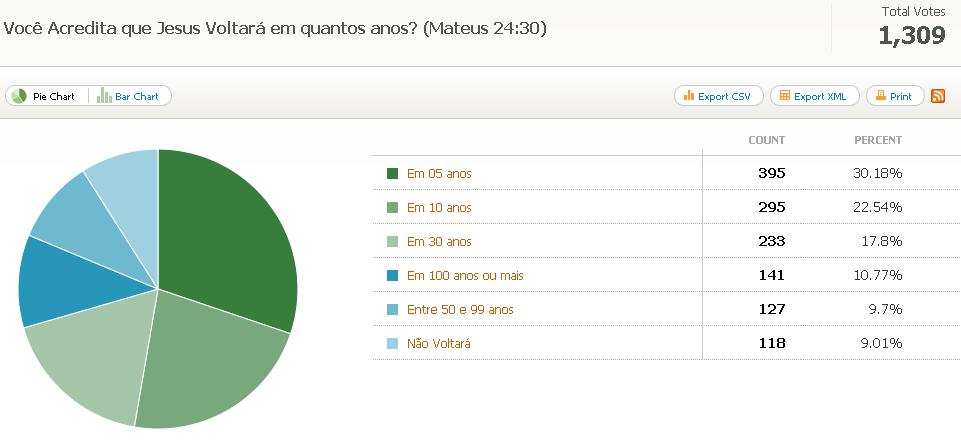Click the 'Em 100 anos ou mais' legend swatch

[392, 276]
